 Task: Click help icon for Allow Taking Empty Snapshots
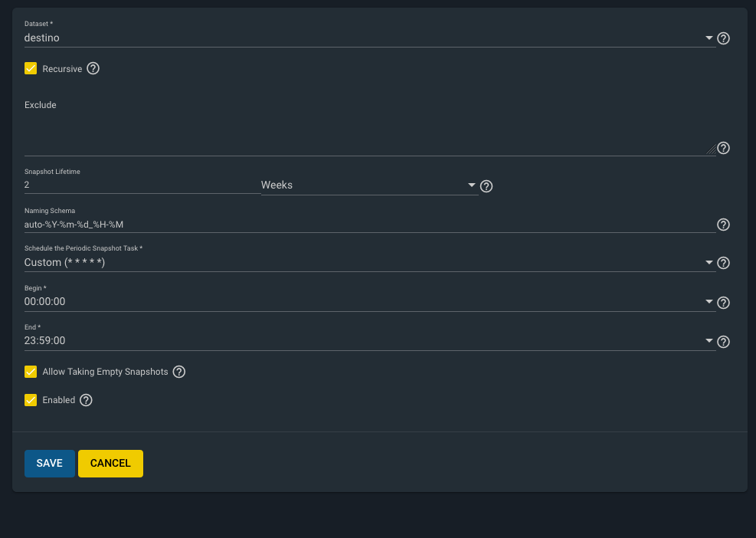(178, 372)
